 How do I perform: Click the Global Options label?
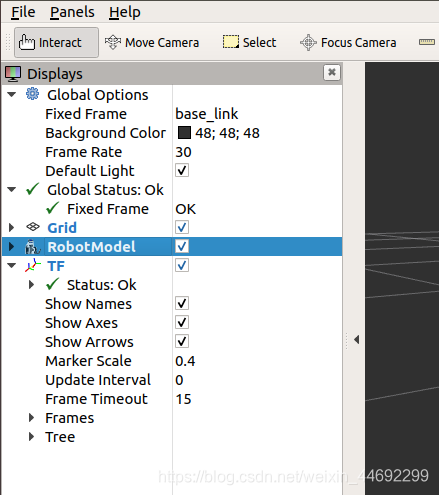(x=97, y=95)
